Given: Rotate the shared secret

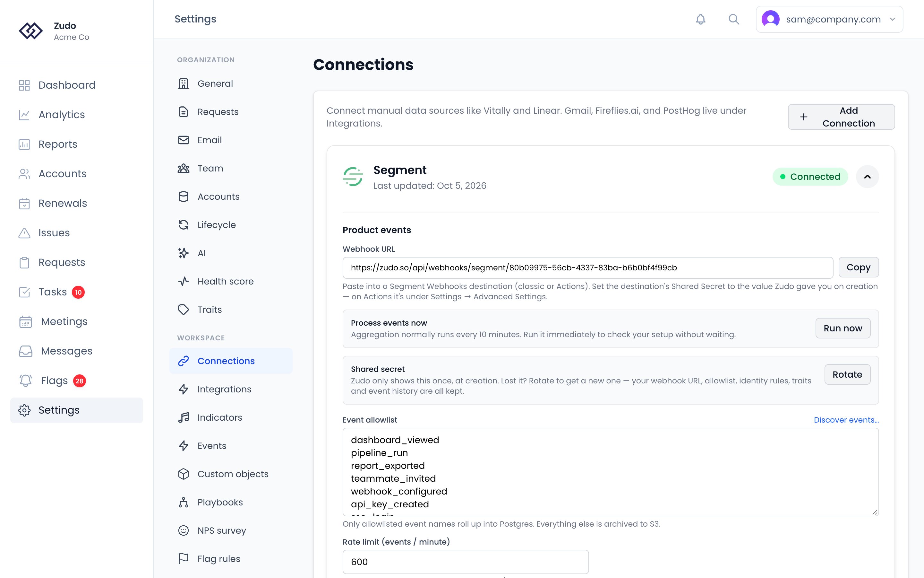Looking at the screenshot, I should click(847, 375).
